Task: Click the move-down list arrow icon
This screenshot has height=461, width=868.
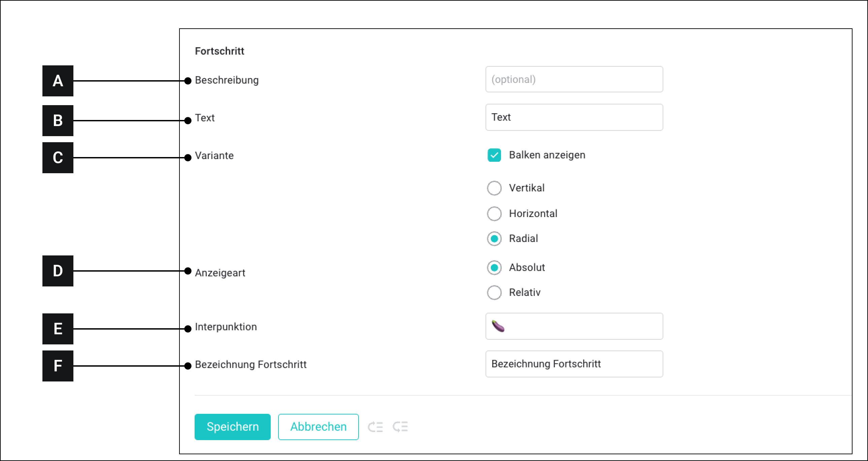Action: pyautogui.click(x=400, y=427)
